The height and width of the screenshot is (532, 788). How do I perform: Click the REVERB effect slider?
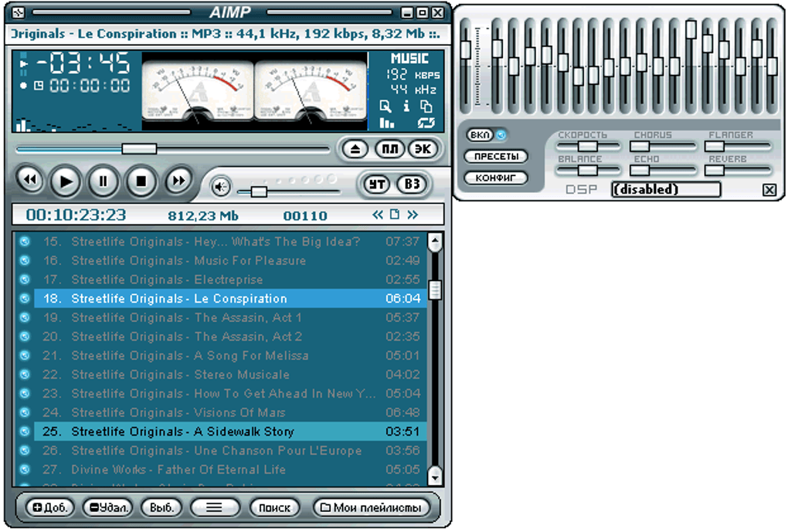click(739, 171)
